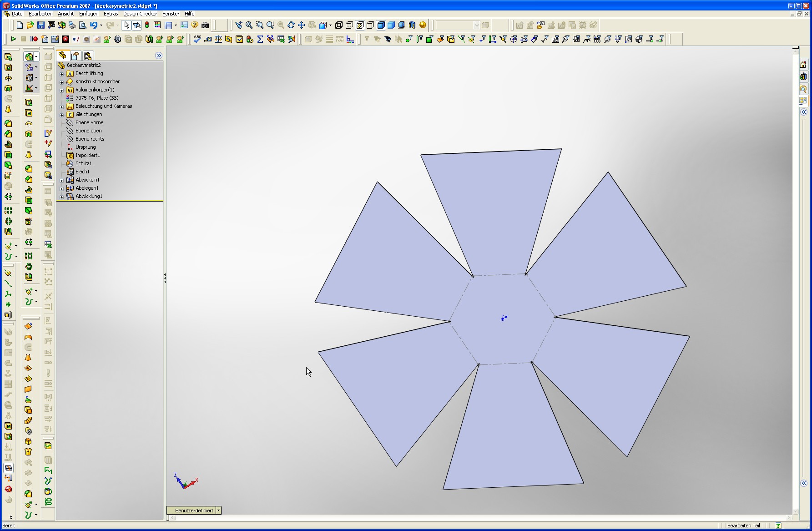Viewport: 812px width, 531px height.
Task: Select Ebene vorne in feature tree
Action: point(89,122)
